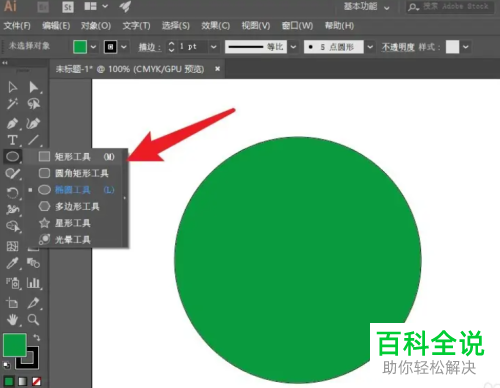Click the 搜索 Adobe Stock search field
500x388 pixels.
click(x=450, y=7)
